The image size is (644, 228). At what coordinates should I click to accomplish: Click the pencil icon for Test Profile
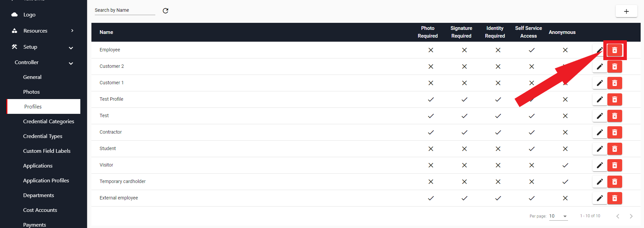(600, 99)
